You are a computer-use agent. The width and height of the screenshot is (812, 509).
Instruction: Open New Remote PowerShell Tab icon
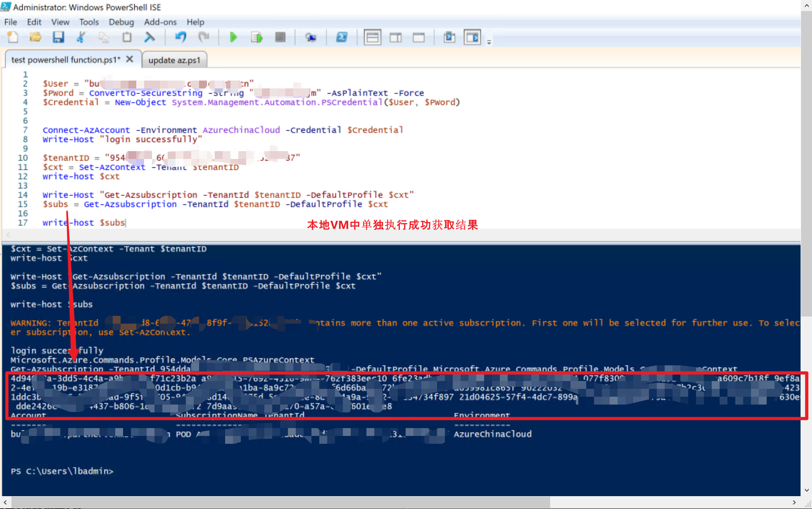pyautogui.click(x=310, y=37)
